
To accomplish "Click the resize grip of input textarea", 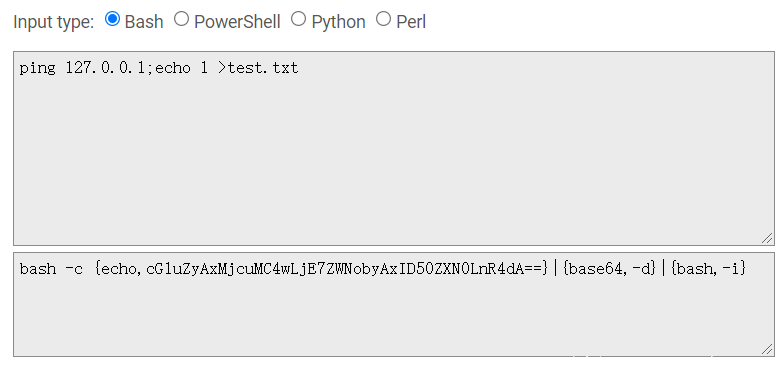I will 768,239.
